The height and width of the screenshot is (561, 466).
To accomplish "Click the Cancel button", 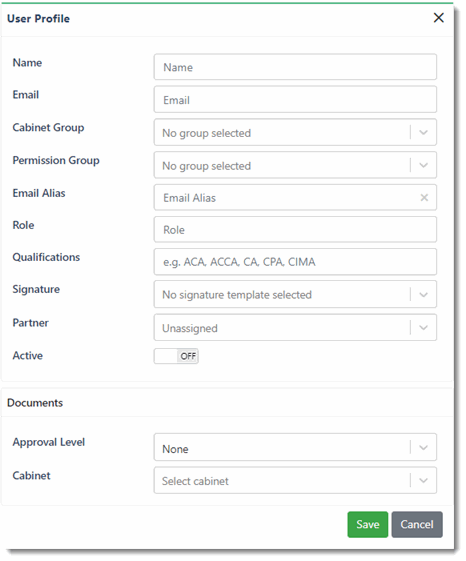I will tap(417, 525).
